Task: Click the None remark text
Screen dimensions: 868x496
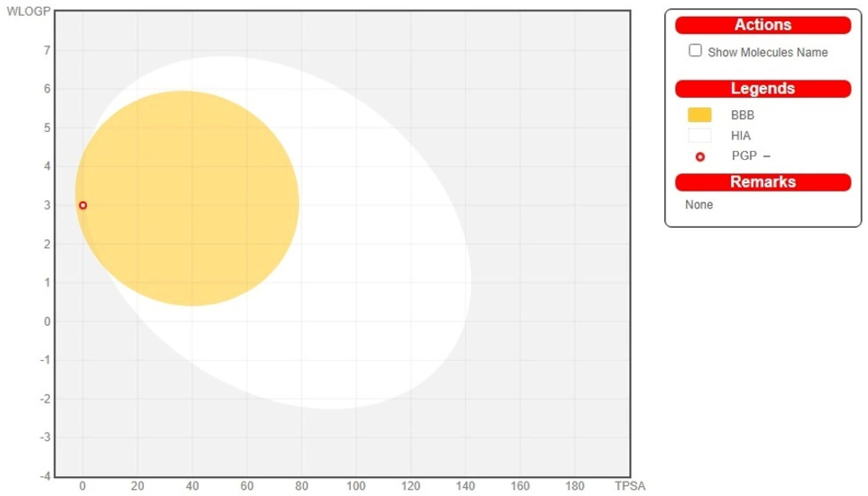Action: tap(699, 204)
